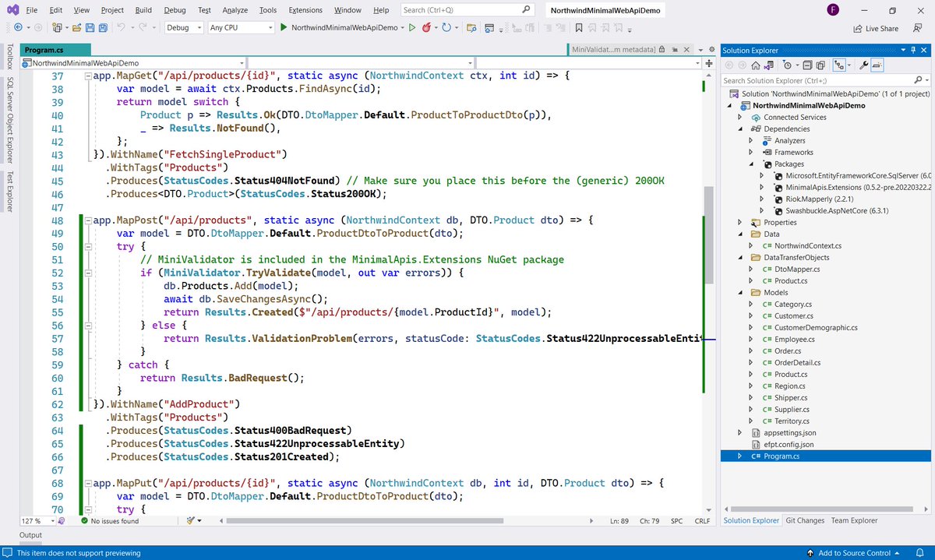Expand appsettings.json node
Image resolution: width=935 pixels, height=560 pixels.
point(740,433)
